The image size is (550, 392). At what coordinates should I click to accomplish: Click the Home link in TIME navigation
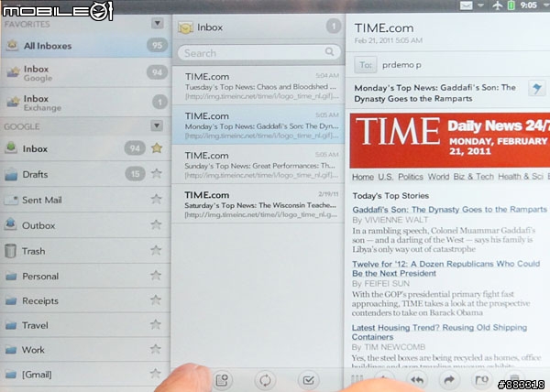[x=363, y=177]
